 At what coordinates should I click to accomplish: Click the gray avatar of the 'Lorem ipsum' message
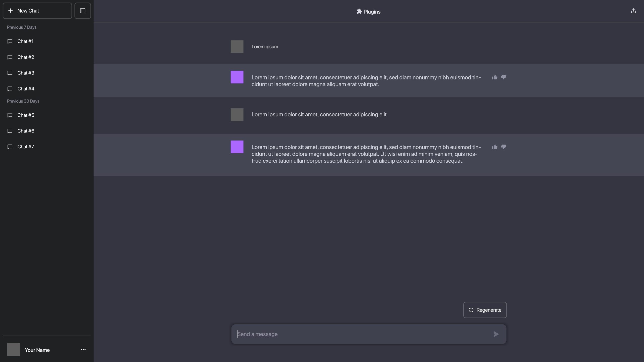click(x=237, y=47)
